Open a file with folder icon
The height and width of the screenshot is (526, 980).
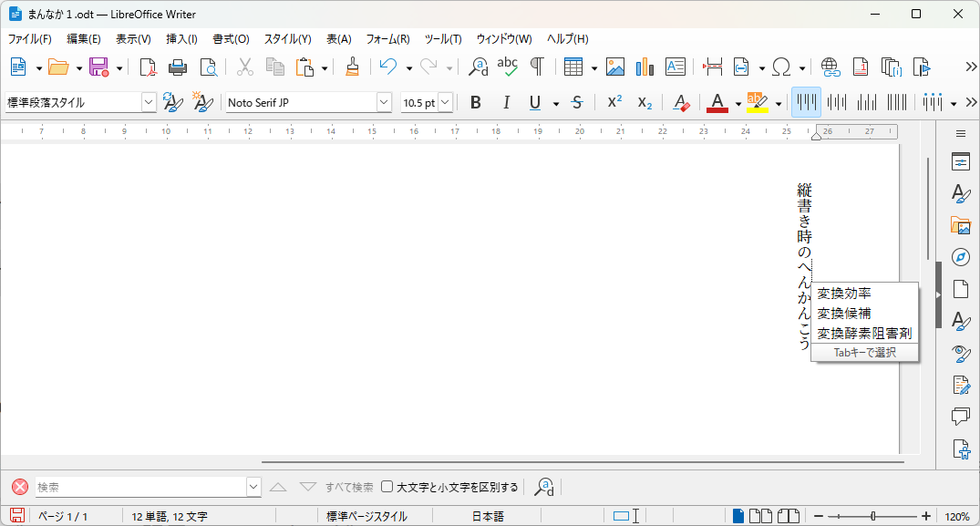58,67
